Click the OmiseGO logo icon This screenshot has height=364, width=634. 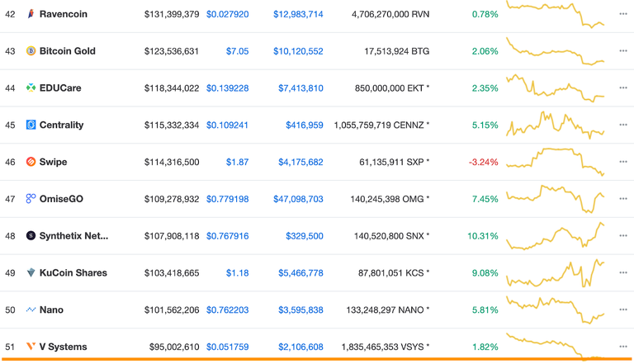click(31, 199)
